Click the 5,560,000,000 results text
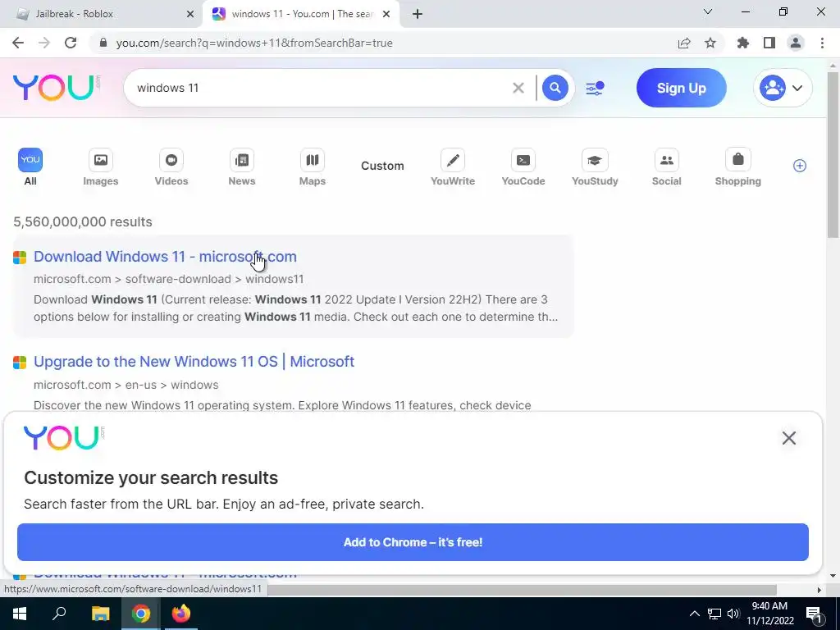The image size is (840, 630). point(83,221)
